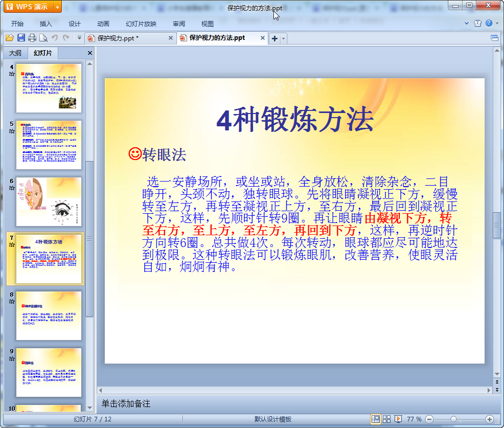Click the WPS 演示 logo button
The image size is (504, 428).
[28, 7]
